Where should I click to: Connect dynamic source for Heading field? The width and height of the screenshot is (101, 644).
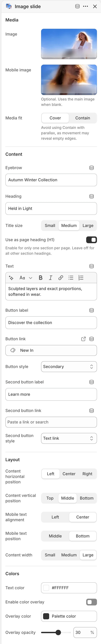92,197
